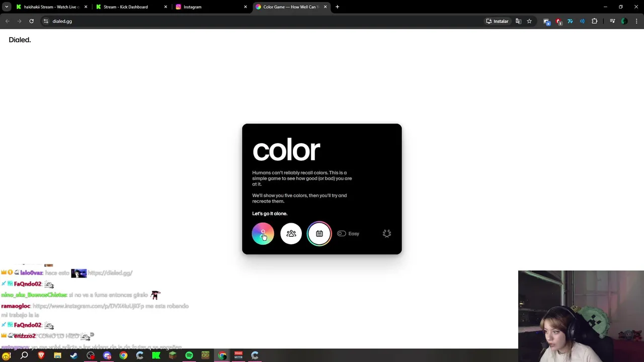Screen dimensions: 644x362
Task: Go forward to the next page
Action: coord(19,21)
